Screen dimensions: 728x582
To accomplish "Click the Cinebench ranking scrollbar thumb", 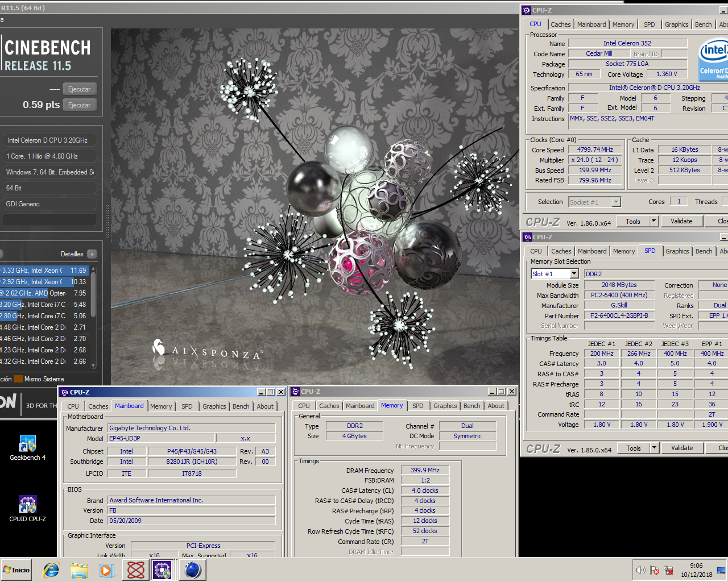I will [x=93, y=295].
